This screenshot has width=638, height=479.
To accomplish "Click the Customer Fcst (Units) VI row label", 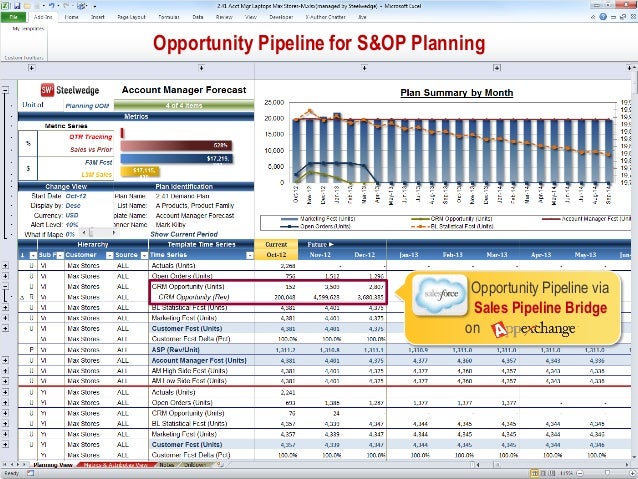I will coord(187,328).
